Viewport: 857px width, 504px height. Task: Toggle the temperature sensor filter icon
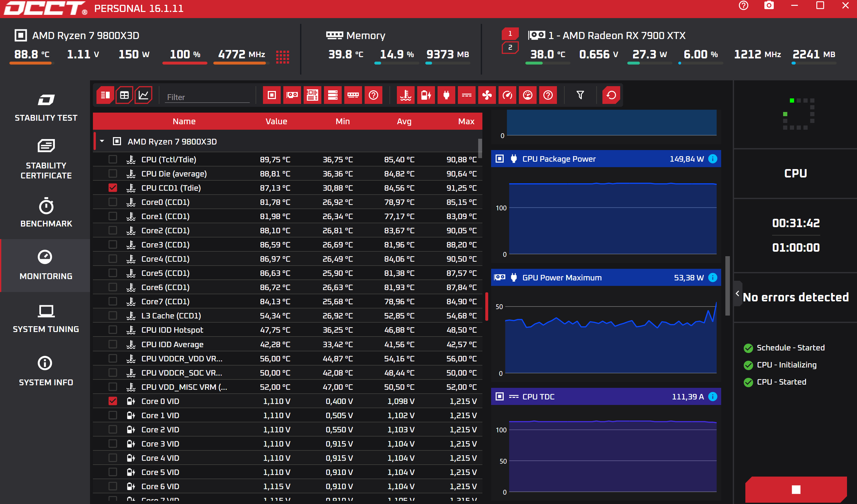(406, 95)
